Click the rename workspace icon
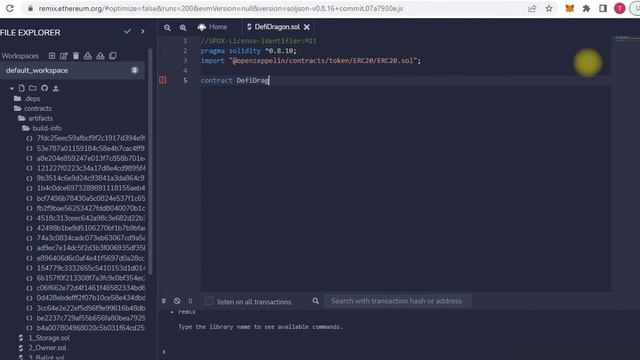 [x=64, y=56]
